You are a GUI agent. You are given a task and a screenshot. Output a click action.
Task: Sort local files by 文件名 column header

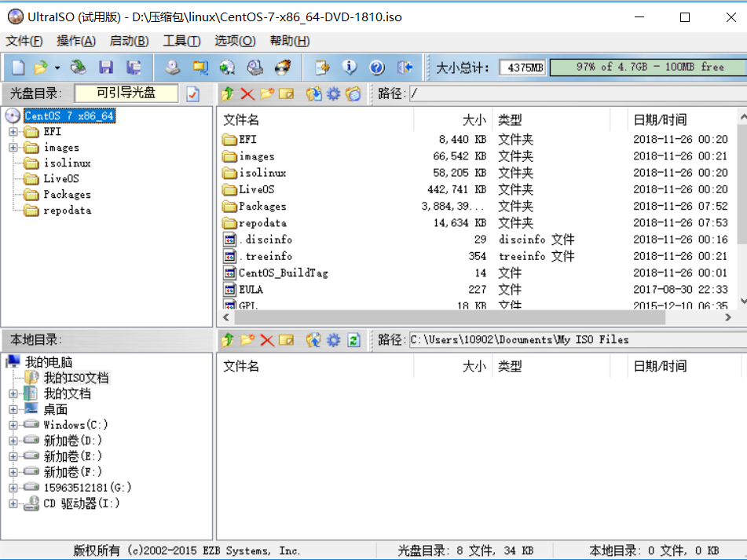pyautogui.click(x=316, y=366)
